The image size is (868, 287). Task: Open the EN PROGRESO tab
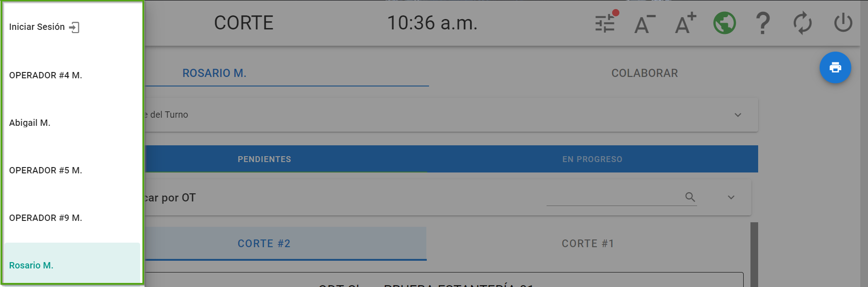pos(592,159)
